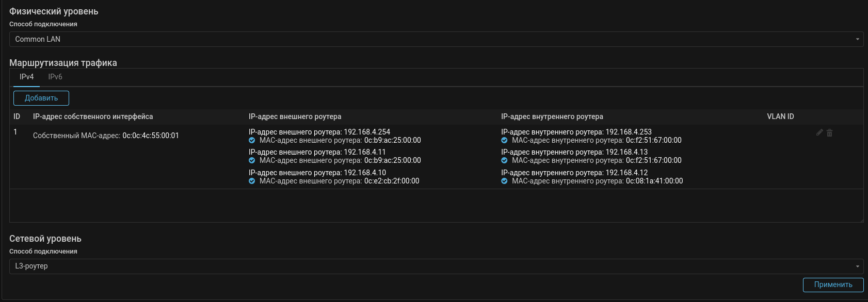Click check icon for external router 192.168.4.254 MAC
868x302 pixels.
[x=252, y=140]
